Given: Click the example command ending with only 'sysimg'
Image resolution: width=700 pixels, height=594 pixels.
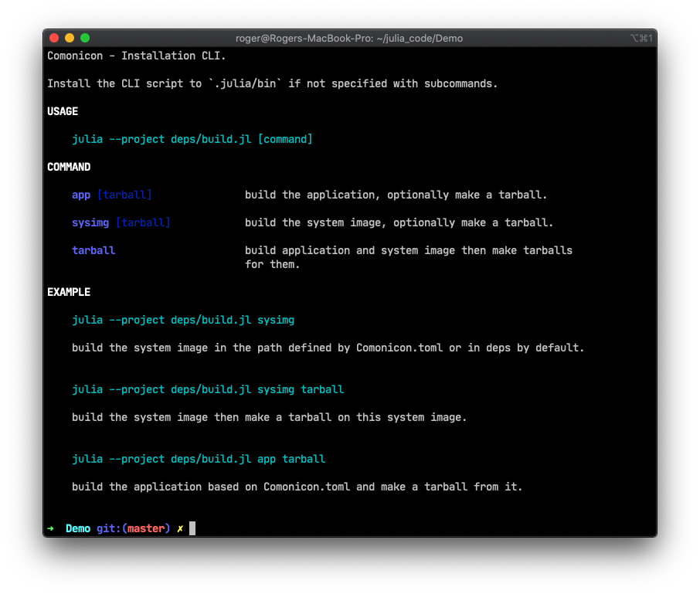Looking at the screenshot, I should 183,320.
